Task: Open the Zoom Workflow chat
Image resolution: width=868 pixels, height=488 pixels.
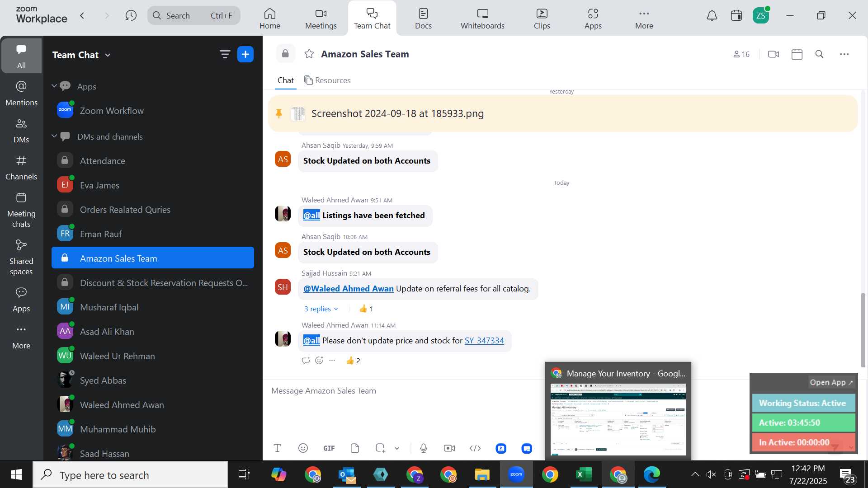Action: [x=153, y=111]
